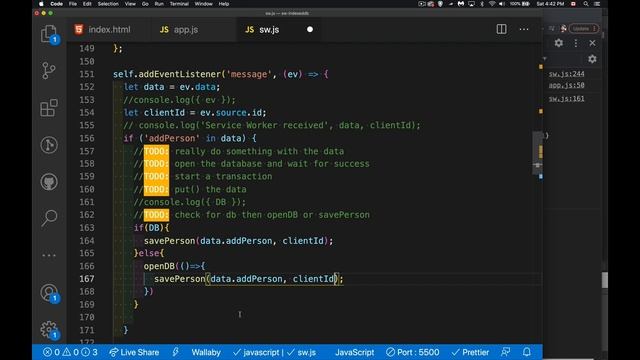640x360 pixels.
Task: Split the editor to the right
Action: click(501, 29)
